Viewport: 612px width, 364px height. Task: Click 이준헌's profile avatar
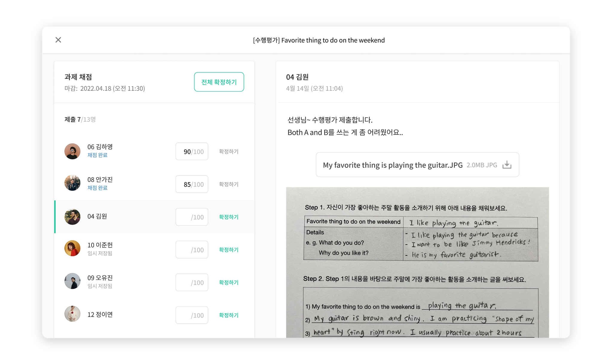click(x=72, y=248)
